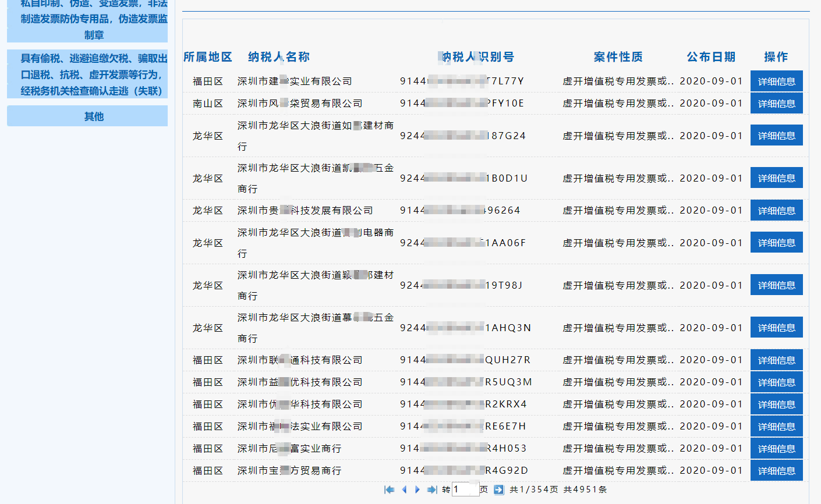
Task: Open 详细信息 for row ending R4H053
Action: coord(777,449)
